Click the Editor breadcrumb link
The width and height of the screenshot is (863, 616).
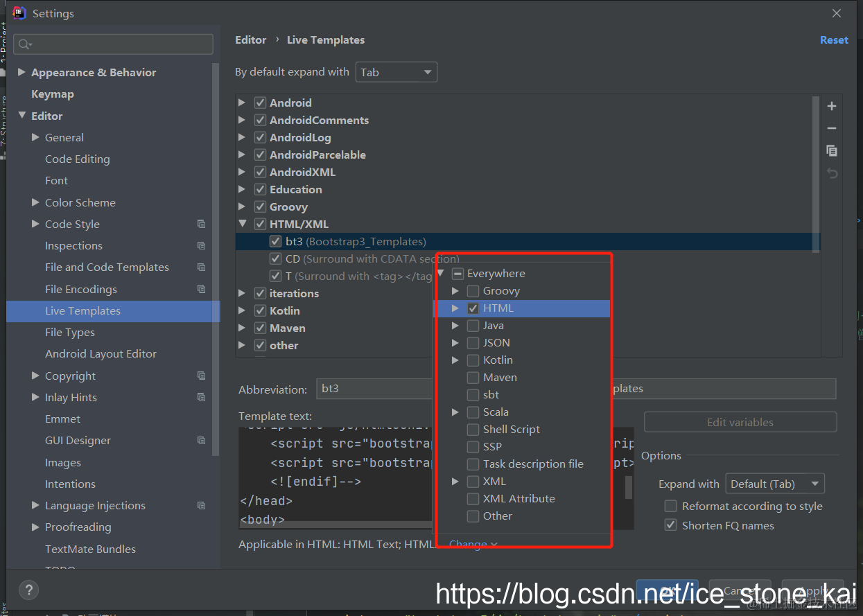[x=251, y=40]
